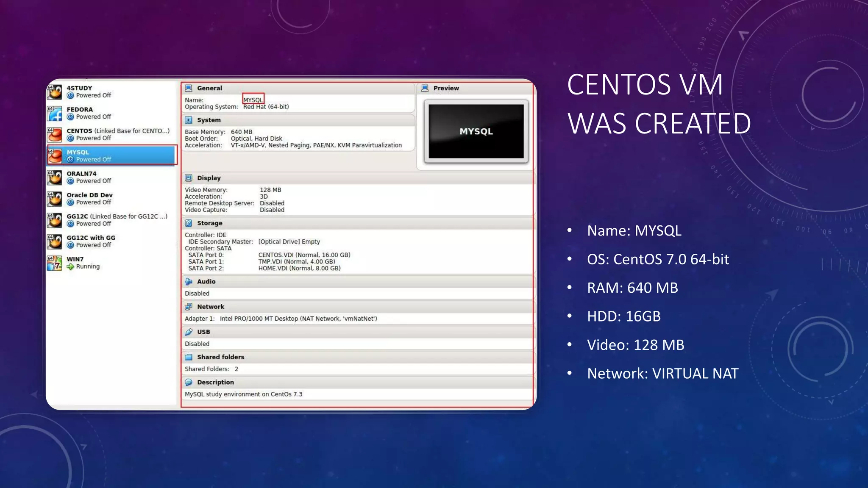Click TMP.VDI (Normal, 4.00 GB) entry
The height and width of the screenshot is (488, 868).
click(x=297, y=262)
